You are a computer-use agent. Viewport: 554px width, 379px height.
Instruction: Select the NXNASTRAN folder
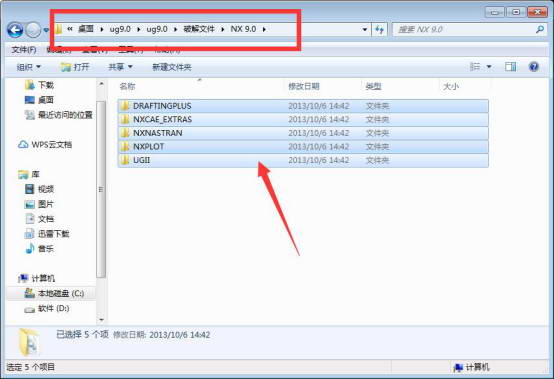[303, 133]
